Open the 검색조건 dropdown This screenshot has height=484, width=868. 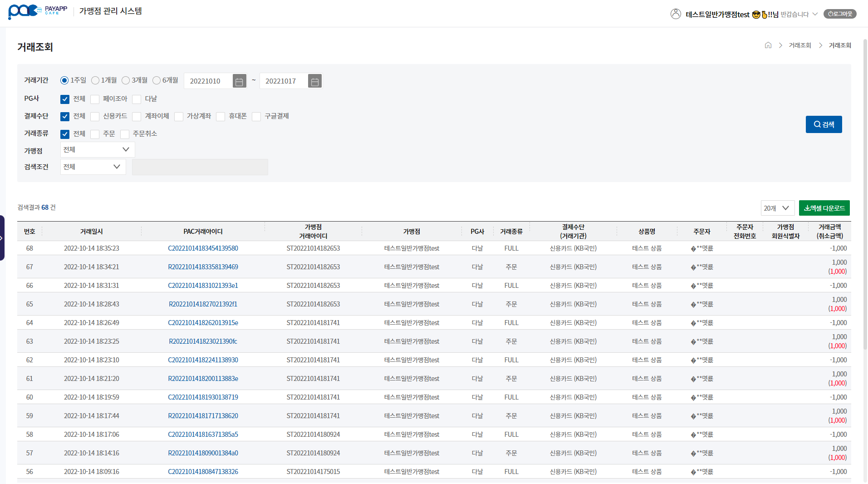(x=93, y=167)
